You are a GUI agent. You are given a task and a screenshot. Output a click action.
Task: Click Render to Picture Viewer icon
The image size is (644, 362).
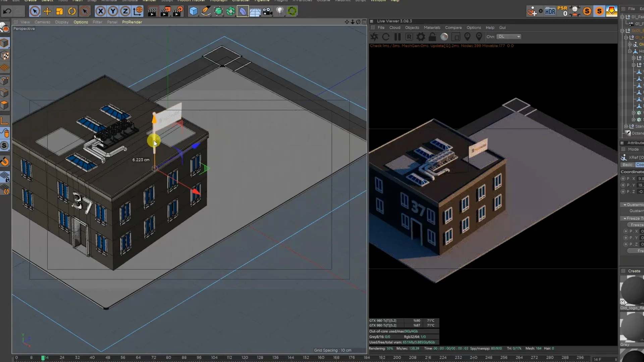pos(165,11)
